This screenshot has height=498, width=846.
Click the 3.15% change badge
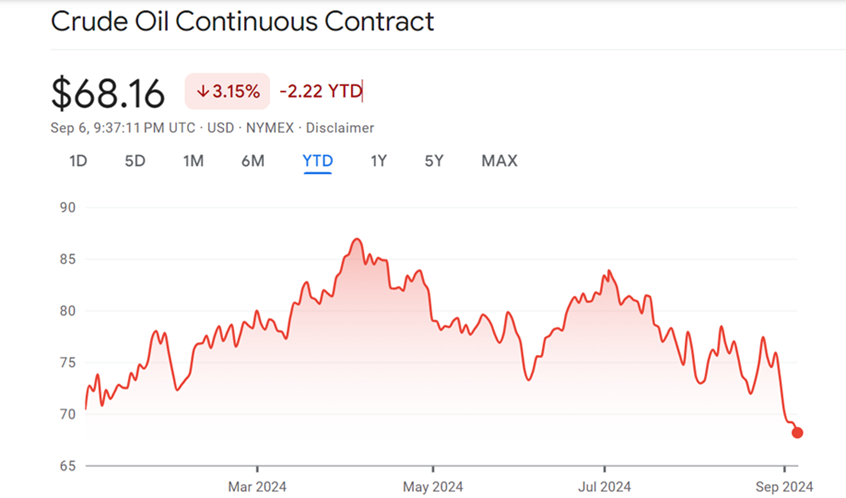click(x=228, y=92)
